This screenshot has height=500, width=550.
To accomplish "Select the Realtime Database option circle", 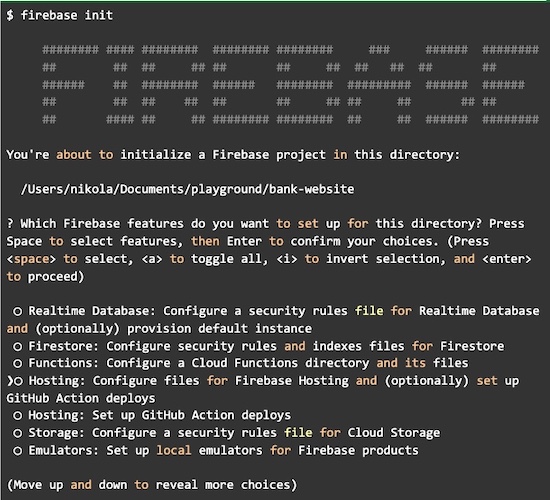I will click(x=18, y=311).
